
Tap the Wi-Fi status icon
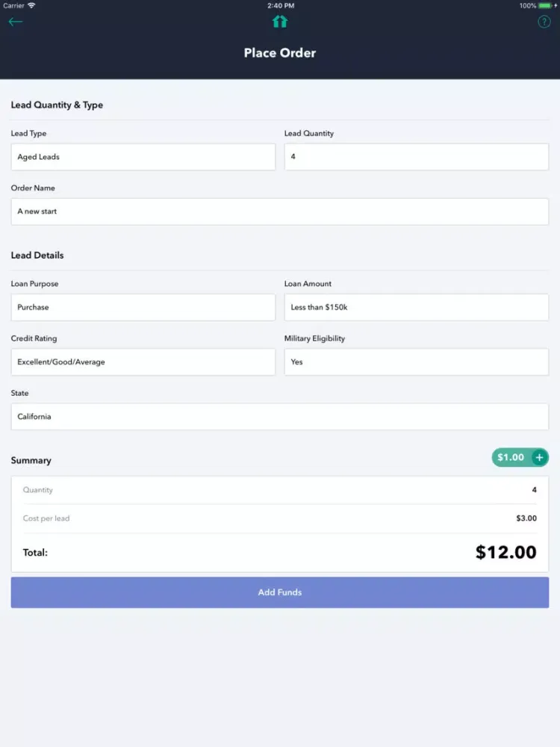[31, 6]
